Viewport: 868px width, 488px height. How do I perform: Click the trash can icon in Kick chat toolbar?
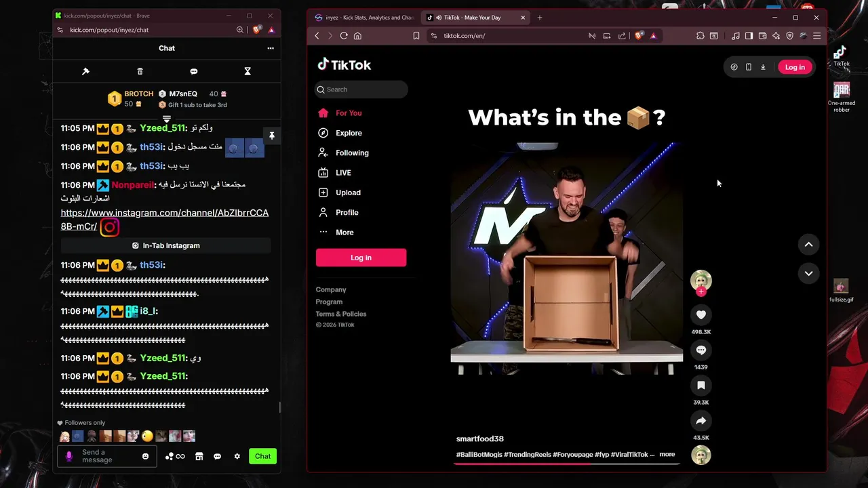[x=140, y=71]
